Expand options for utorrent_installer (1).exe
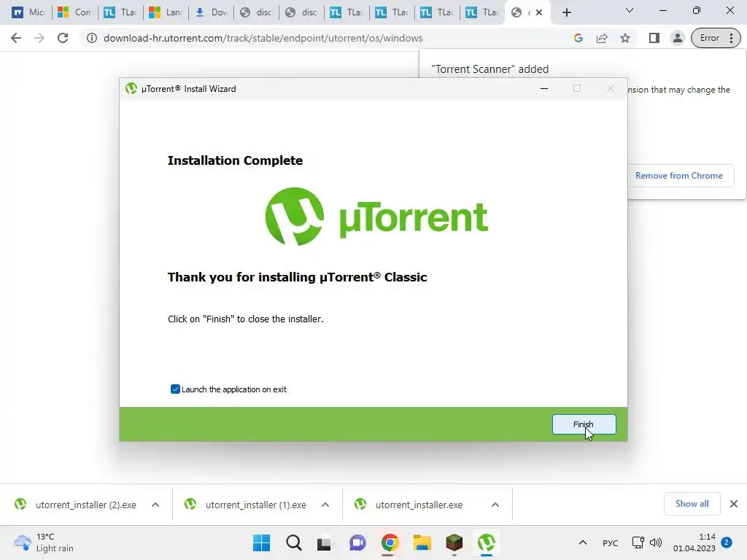 click(x=325, y=505)
